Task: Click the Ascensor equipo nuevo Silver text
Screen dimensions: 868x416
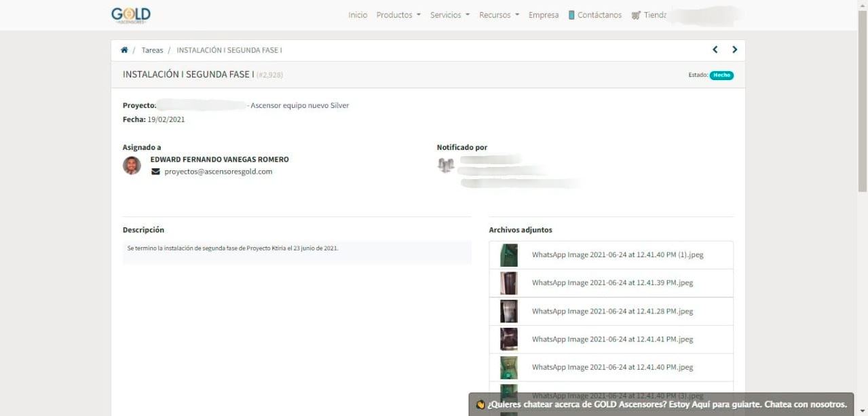Action: pos(299,106)
